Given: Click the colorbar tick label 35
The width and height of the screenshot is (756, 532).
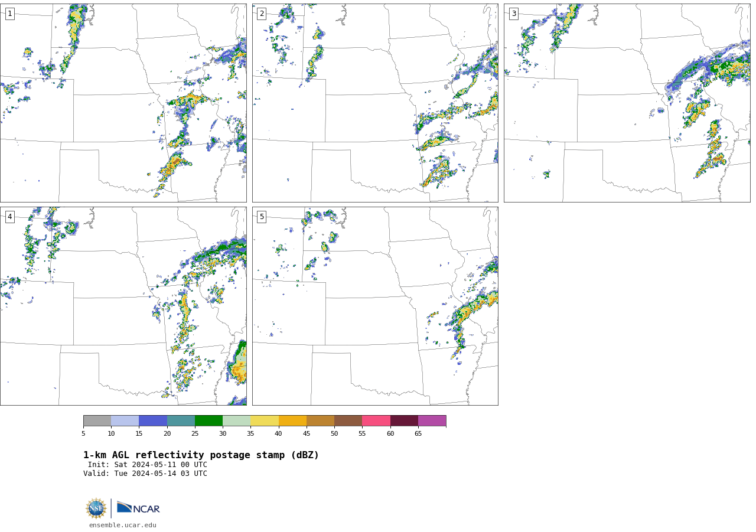Looking at the screenshot, I should [250, 434].
